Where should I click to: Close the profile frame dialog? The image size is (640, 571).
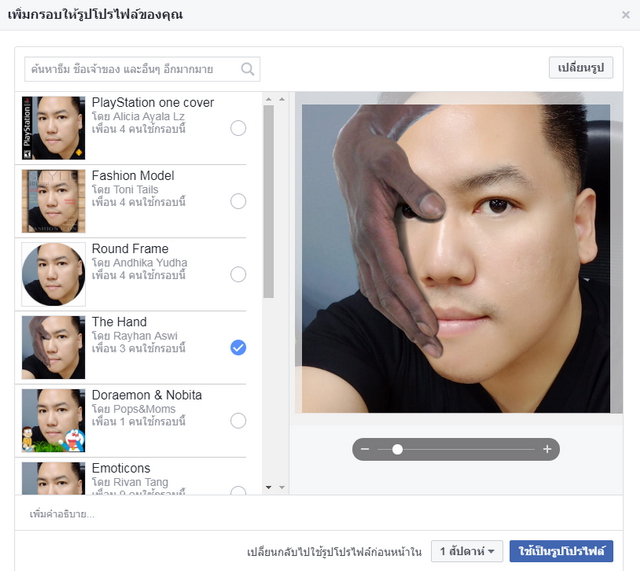(x=625, y=15)
